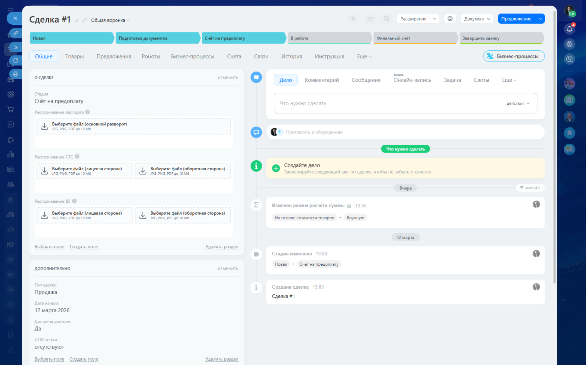The height and width of the screenshot is (365, 588).
Task: Click the email envelope icon in header
Action: click(x=370, y=19)
